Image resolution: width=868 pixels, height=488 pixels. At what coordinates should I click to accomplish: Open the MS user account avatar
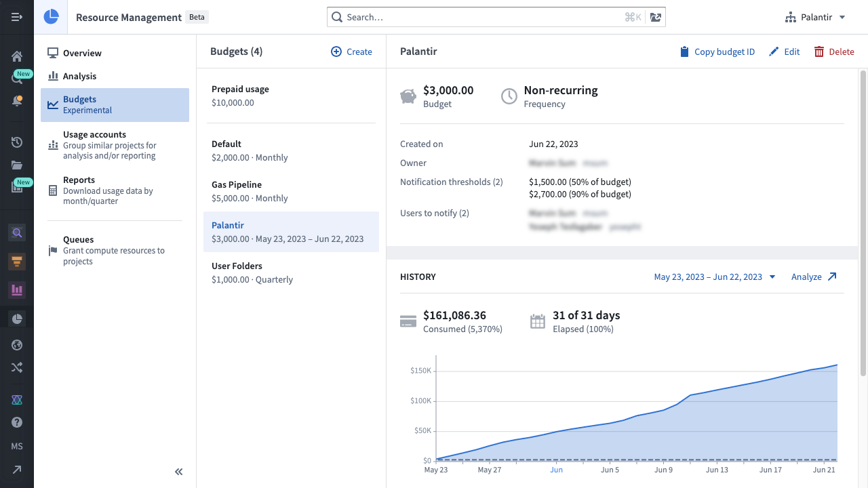click(x=17, y=446)
